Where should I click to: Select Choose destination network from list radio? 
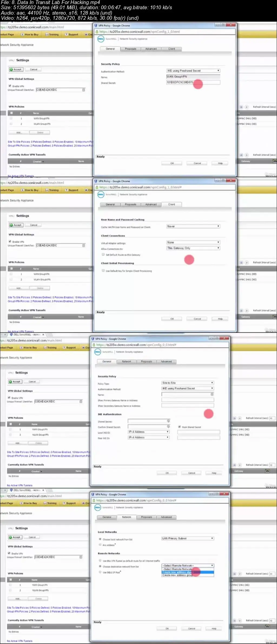(100, 566)
